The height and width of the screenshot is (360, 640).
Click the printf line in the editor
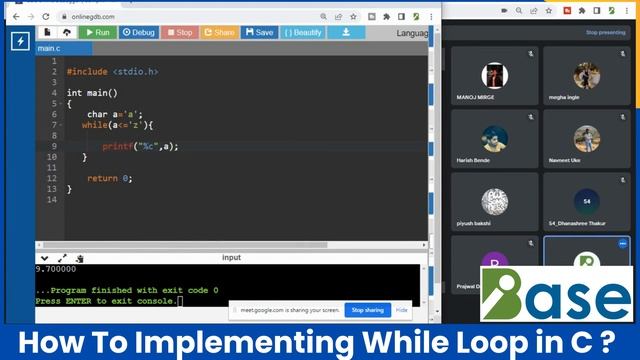(140, 146)
